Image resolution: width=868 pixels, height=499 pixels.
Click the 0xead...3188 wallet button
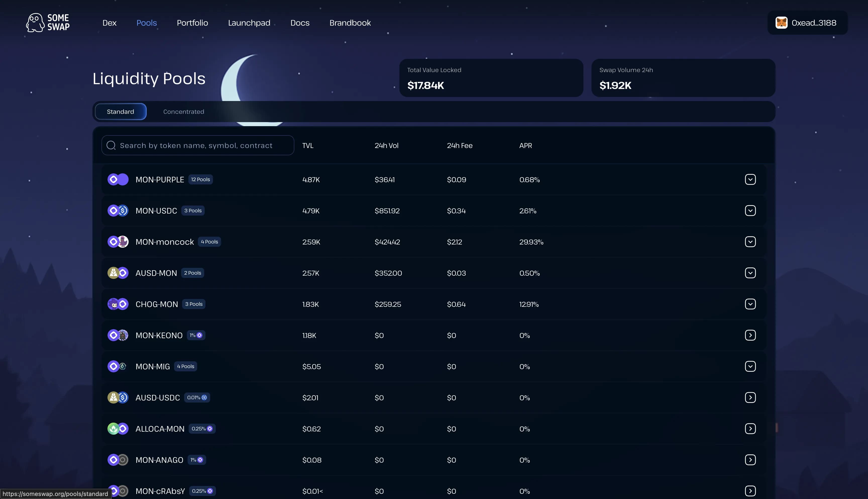pos(813,23)
